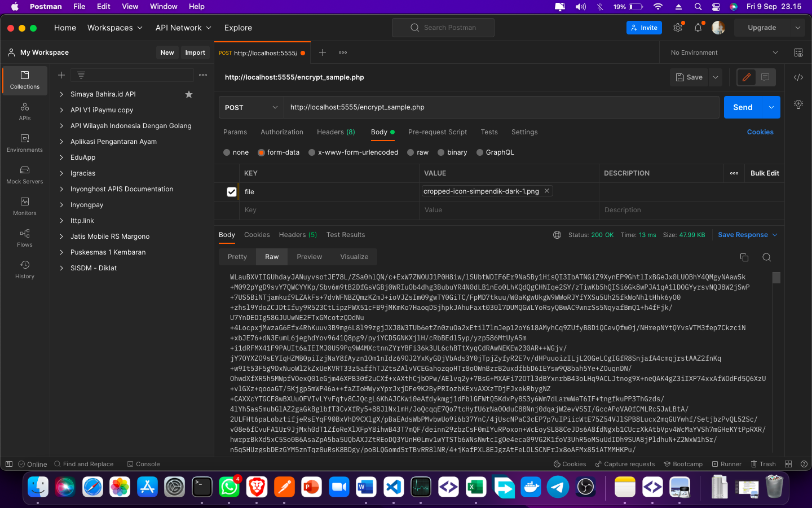Open the POST method dropdown
Viewport: 812px width, 508px height.
click(x=251, y=107)
